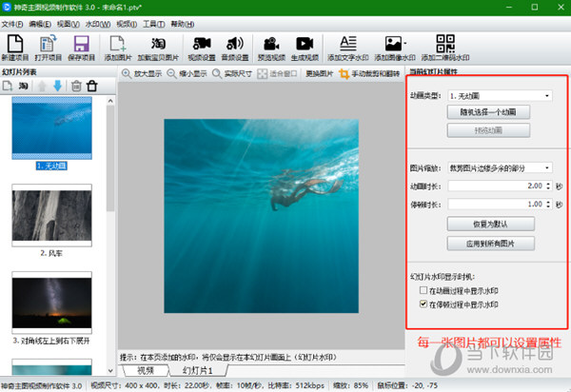
Task: Click 适合窗口 fit window
Action: coord(277,73)
